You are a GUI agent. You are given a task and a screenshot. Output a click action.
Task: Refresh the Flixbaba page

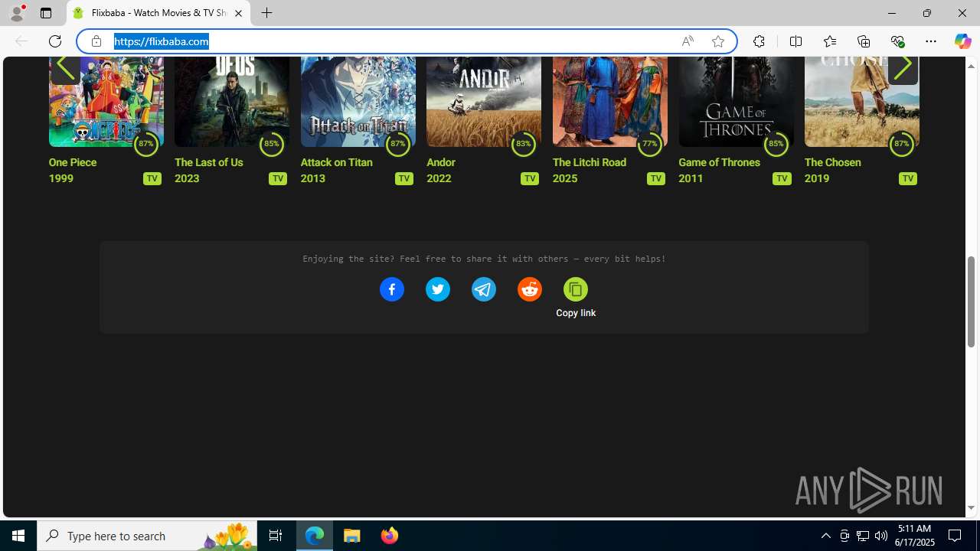[55, 41]
